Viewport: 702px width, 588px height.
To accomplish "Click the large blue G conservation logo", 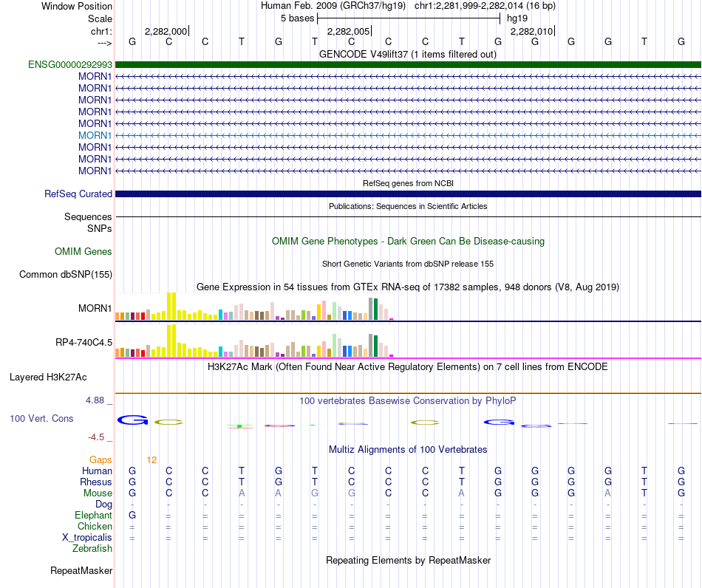I will click(132, 420).
